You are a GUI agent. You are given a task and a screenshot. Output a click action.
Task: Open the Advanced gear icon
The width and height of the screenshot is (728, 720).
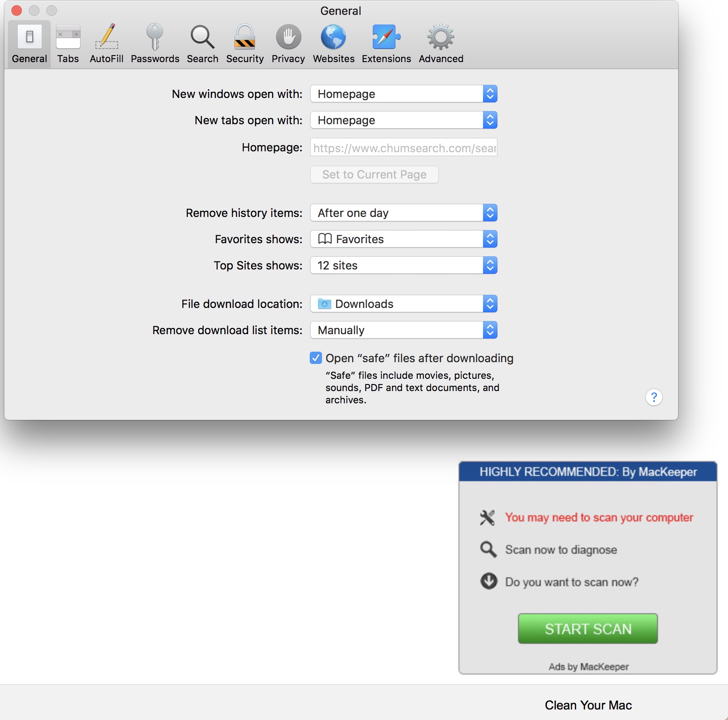pos(441,37)
